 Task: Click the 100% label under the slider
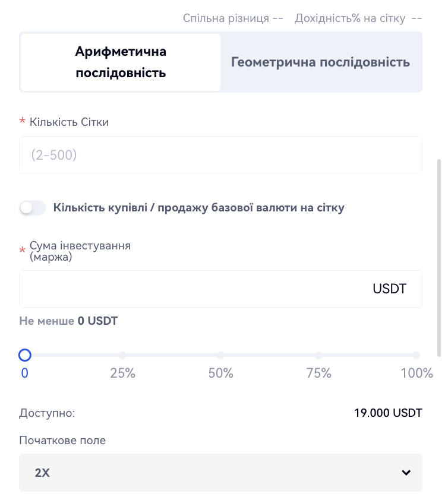417,374
